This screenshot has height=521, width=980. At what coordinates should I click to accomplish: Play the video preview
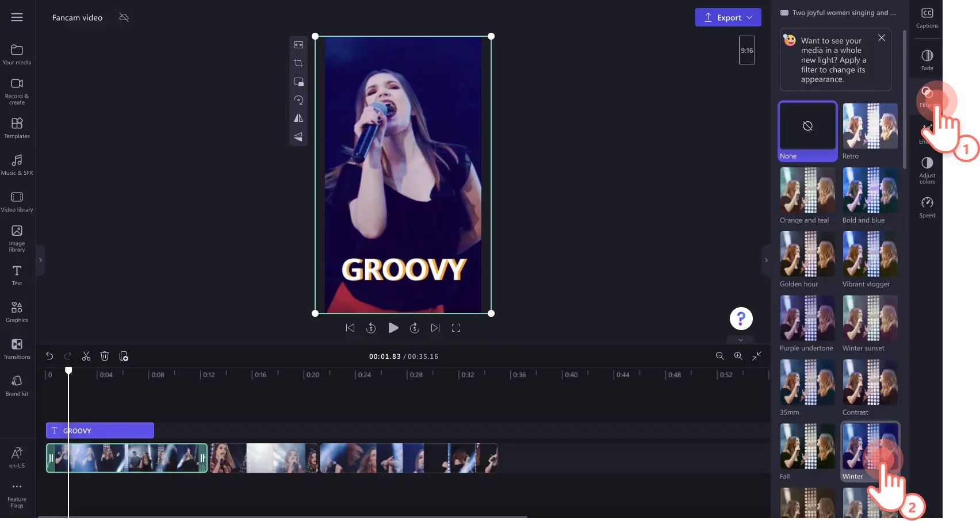pos(393,328)
